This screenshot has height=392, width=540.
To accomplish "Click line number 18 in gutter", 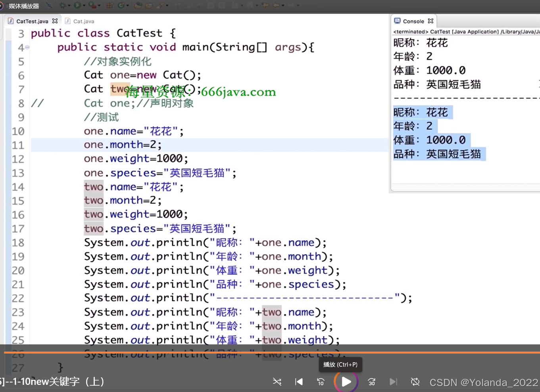I will point(18,243).
